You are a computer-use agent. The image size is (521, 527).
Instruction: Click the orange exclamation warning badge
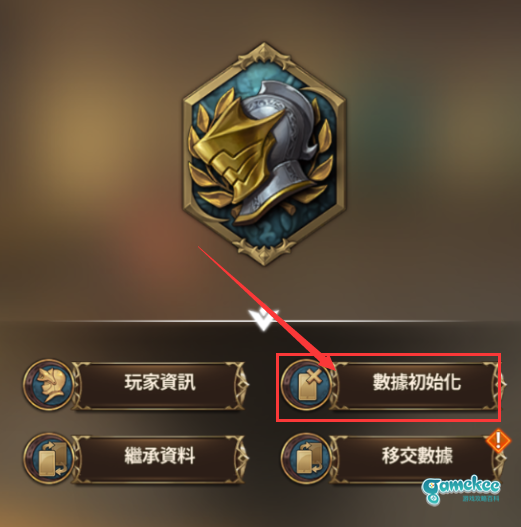[498, 440]
